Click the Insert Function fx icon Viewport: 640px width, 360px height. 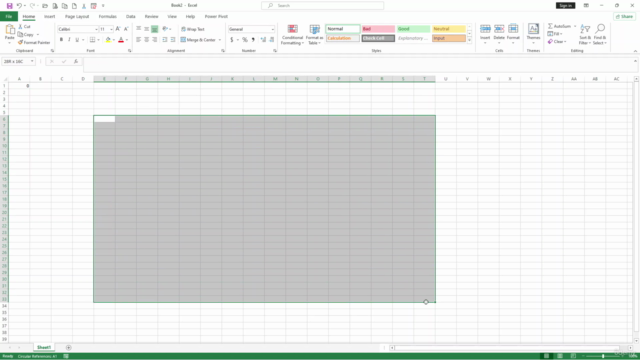pyautogui.click(x=76, y=61)
